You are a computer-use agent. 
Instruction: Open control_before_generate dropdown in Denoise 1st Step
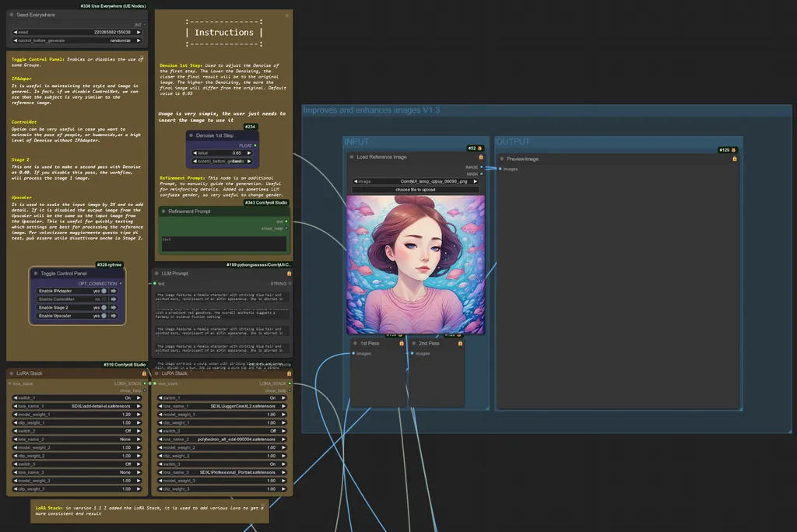tap(222, 161)
